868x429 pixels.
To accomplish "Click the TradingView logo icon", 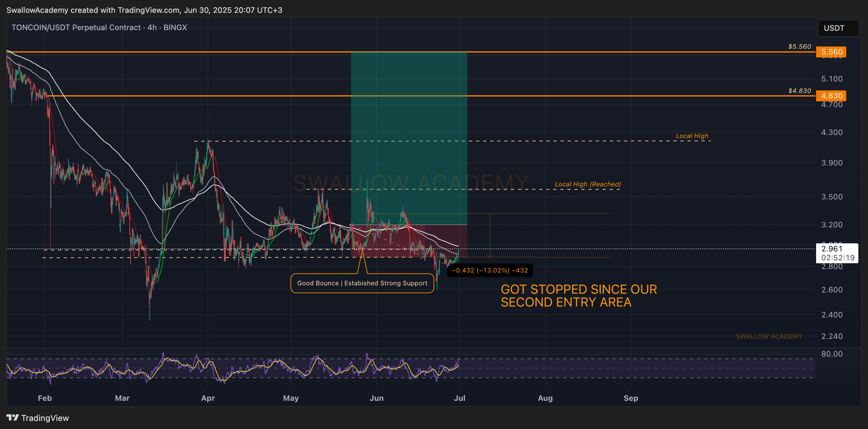I will coord(12,417).
